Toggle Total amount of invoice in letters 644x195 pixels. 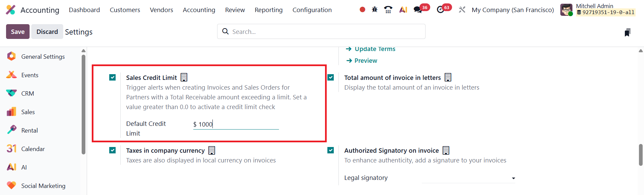[331, 78]
